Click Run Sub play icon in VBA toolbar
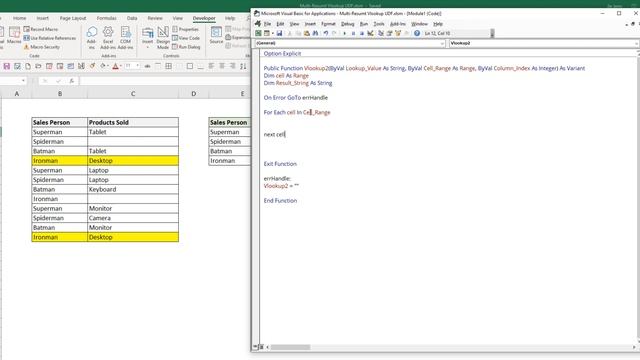640x360 pixels. point(344,33)
